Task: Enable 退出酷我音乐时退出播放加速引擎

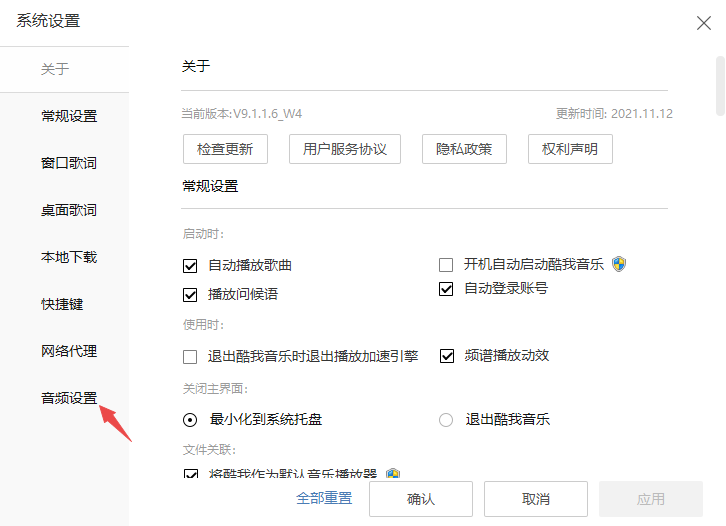Action: [x=190, y=357]
